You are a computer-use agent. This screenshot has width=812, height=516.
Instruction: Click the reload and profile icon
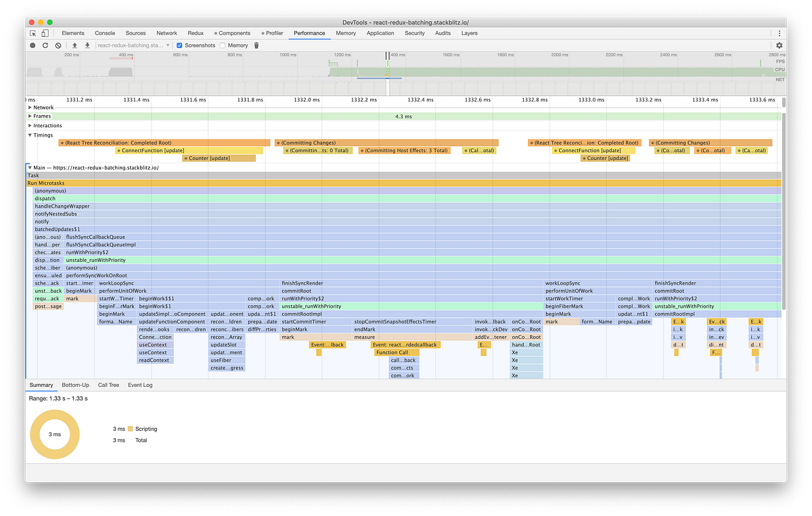45,45
